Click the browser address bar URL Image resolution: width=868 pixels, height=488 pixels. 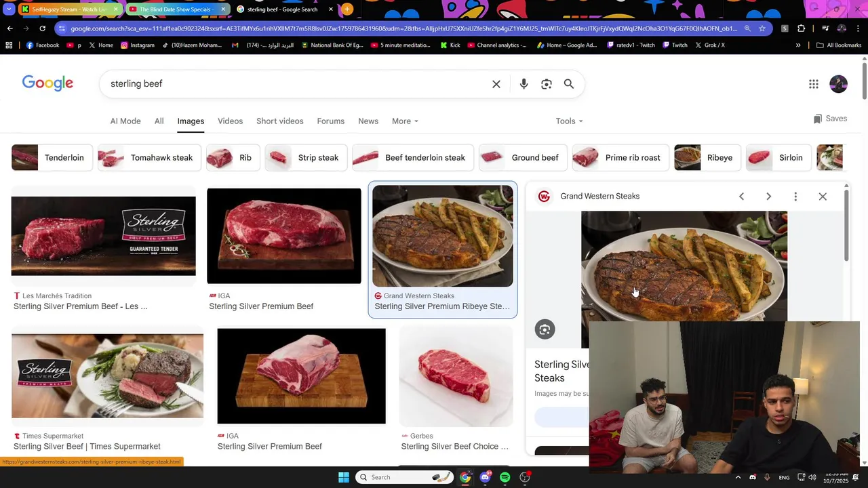(403, 28)
